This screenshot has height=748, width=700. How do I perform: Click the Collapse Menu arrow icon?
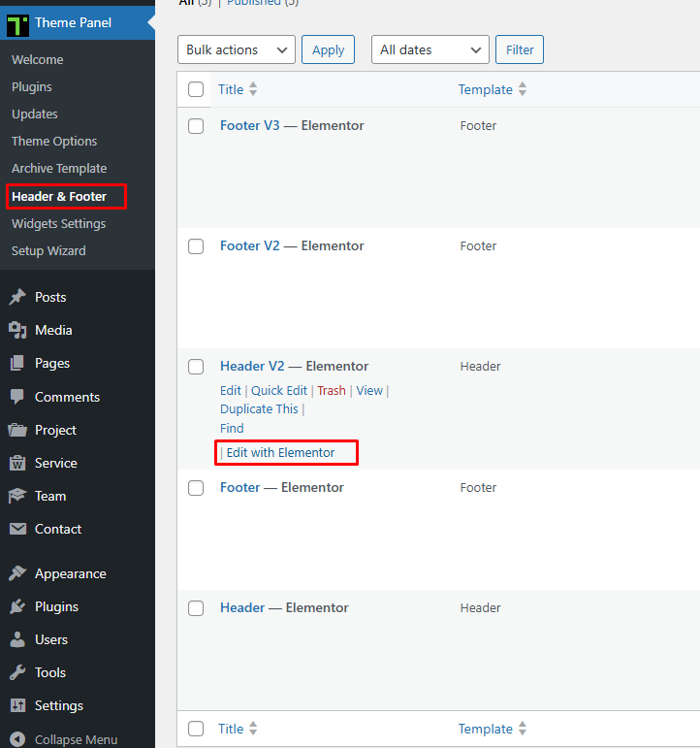pos(17,739)
